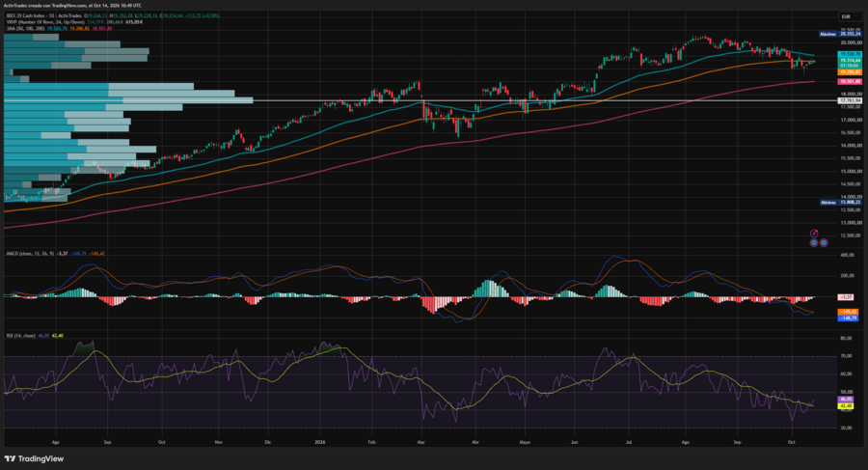Click the 400,00 level on MACD scale
The width and height of the screenshot is (868, 470).
[x=847, y=255]
